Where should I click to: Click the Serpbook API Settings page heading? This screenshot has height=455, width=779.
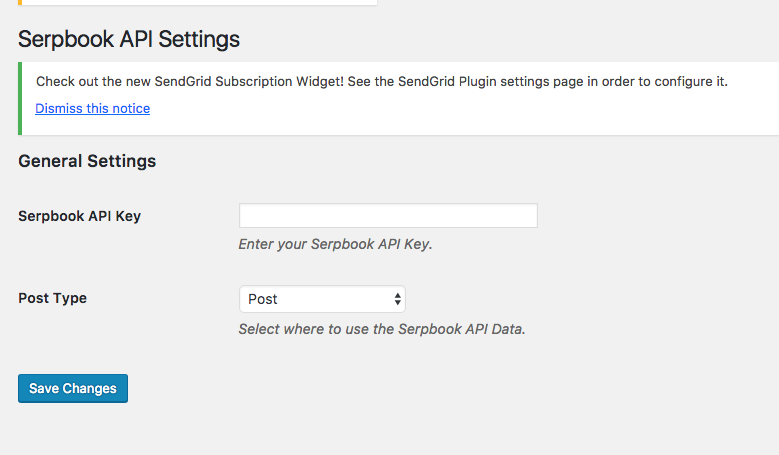[x=129, y=39]
